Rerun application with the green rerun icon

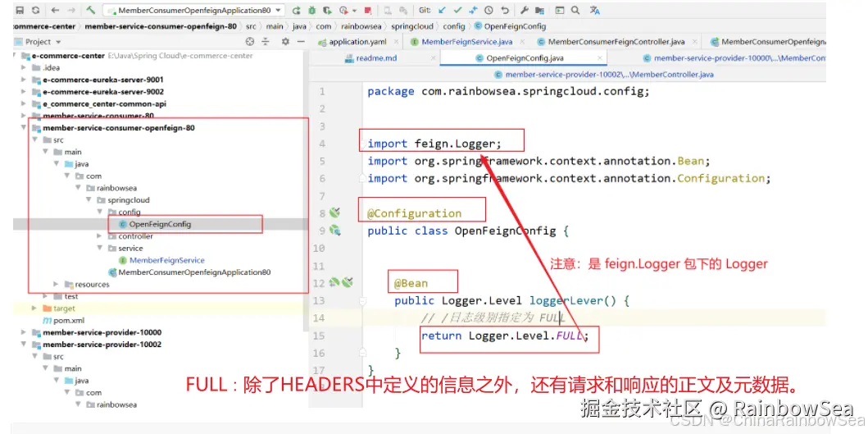pyautogui.click(x=296, y=10)
